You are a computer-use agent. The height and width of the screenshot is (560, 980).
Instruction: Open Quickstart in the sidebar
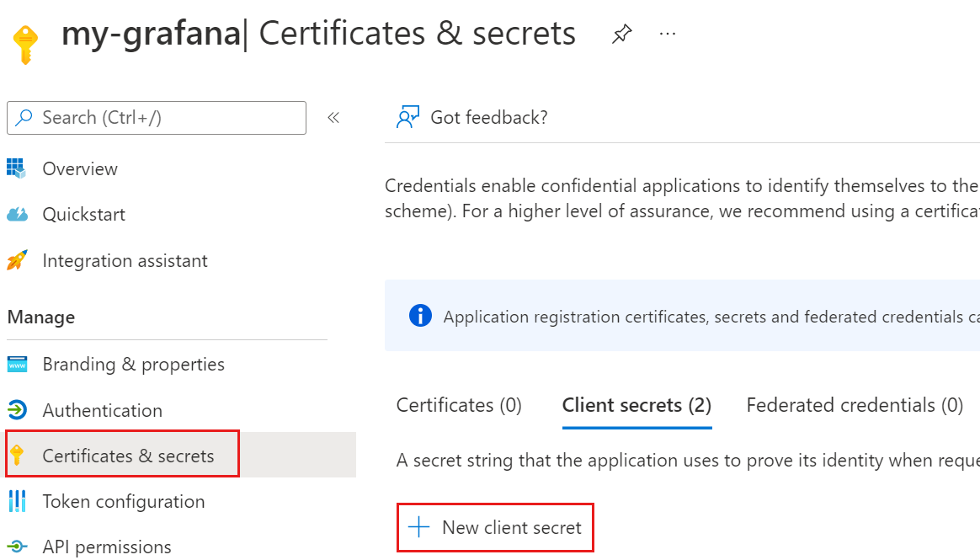click(x=83, y=215)
